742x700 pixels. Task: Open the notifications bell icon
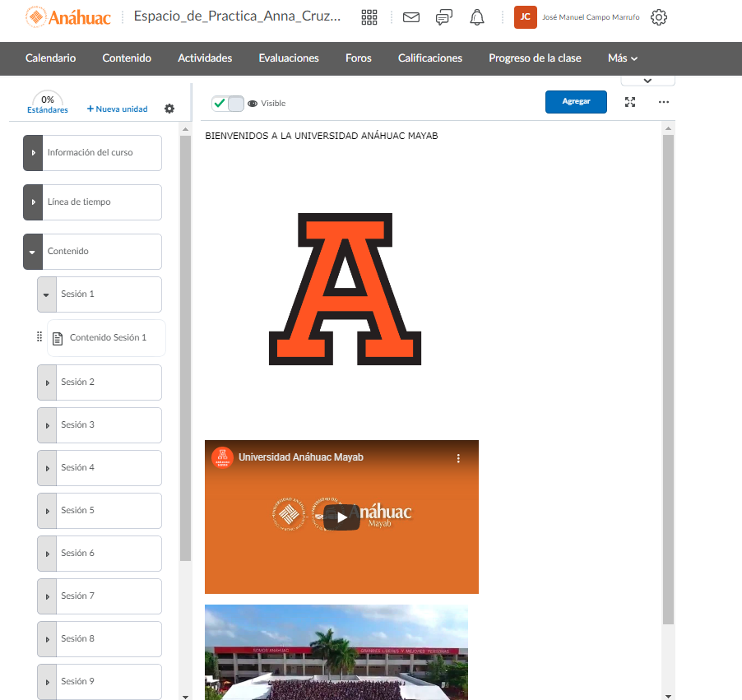[x=477, y=17]
